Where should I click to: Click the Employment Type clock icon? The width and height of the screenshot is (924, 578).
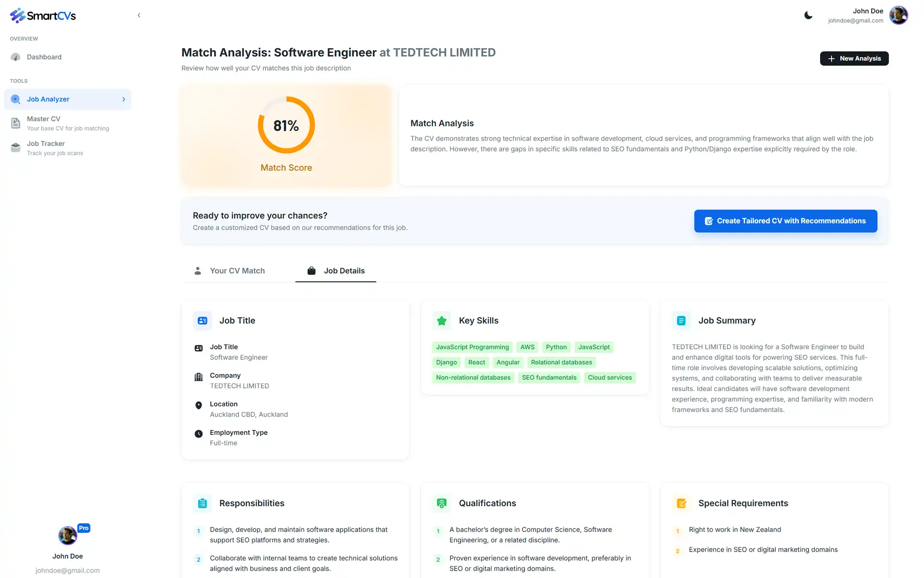(198, 434)
